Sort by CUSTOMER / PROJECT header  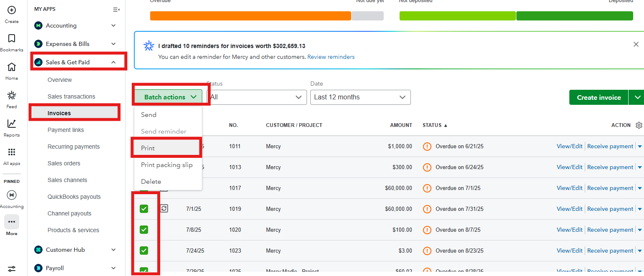coord(294,125)
